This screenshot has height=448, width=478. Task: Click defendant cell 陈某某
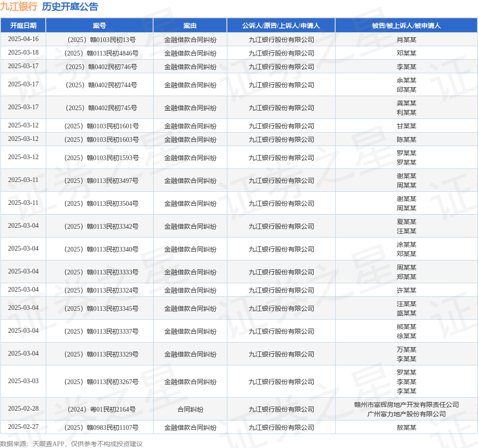tap(407, 140)
